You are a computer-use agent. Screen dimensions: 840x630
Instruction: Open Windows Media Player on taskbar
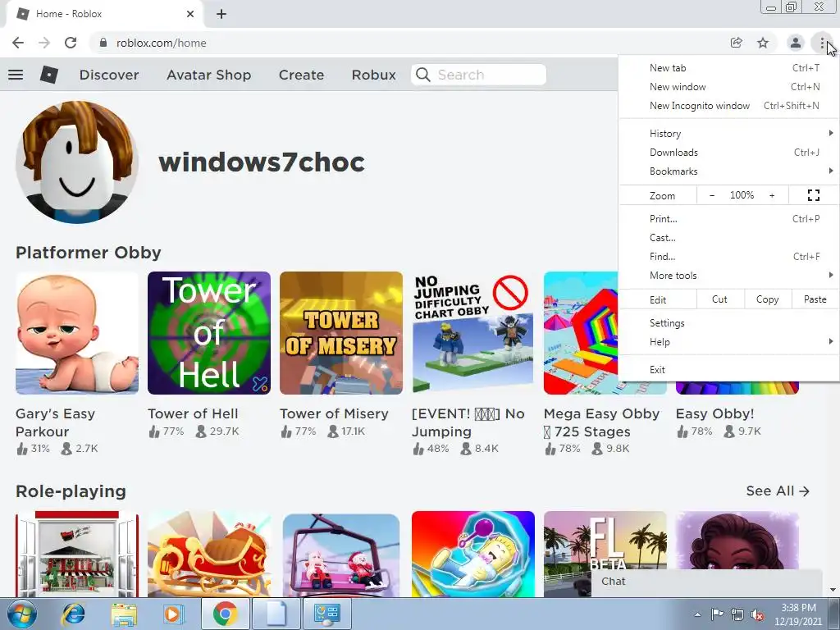coord(172,614)
